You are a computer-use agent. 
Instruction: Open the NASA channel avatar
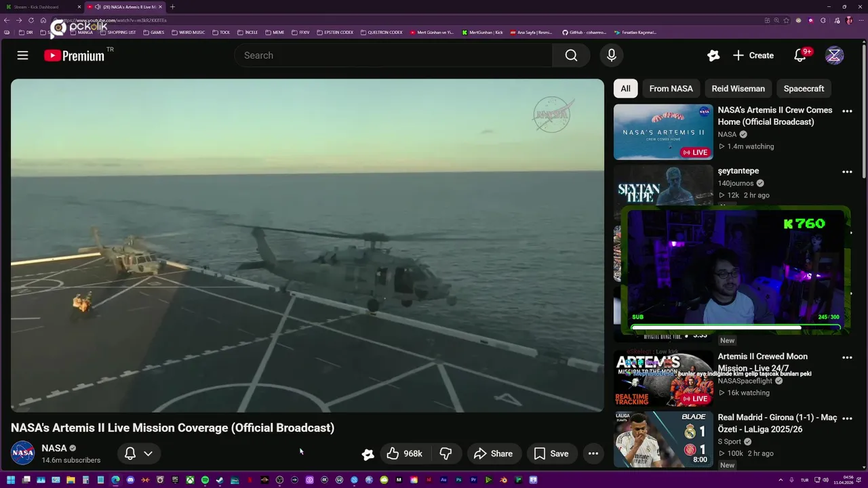pyautogui.click(x=22, y=453)
